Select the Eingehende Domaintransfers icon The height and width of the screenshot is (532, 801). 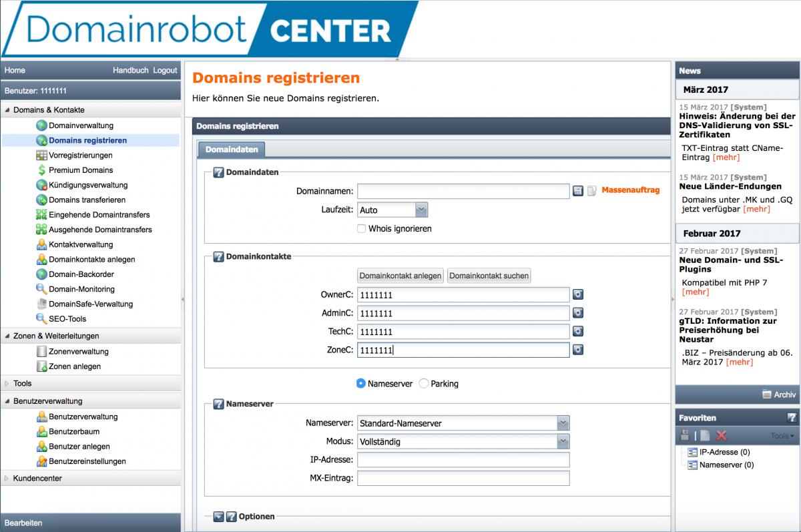click(41, 215)
